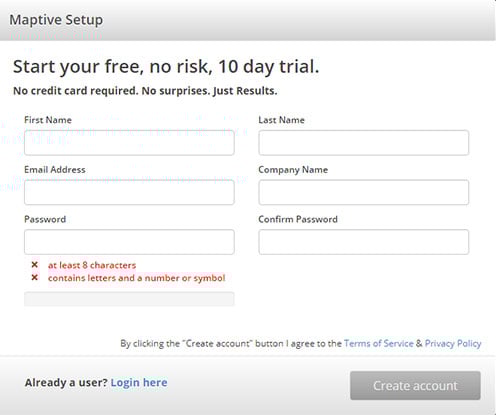Click the 'Start your free, no risk' heading

point(166,67)
